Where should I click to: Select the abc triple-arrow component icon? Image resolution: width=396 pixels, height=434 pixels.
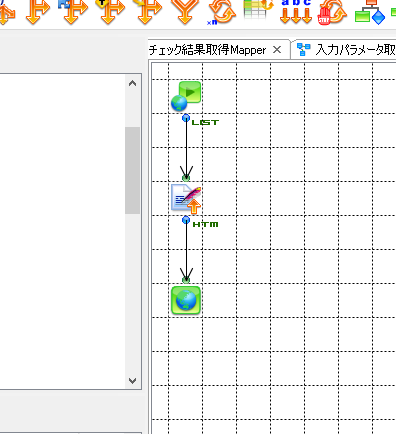[x=296, y=12]
